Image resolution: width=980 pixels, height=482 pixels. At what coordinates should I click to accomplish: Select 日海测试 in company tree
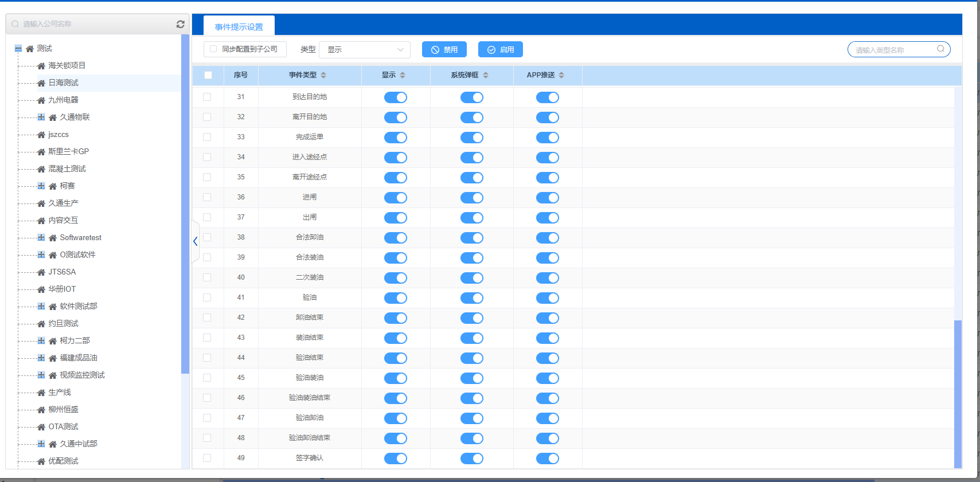pyautogui.click(x=63, y=83)
